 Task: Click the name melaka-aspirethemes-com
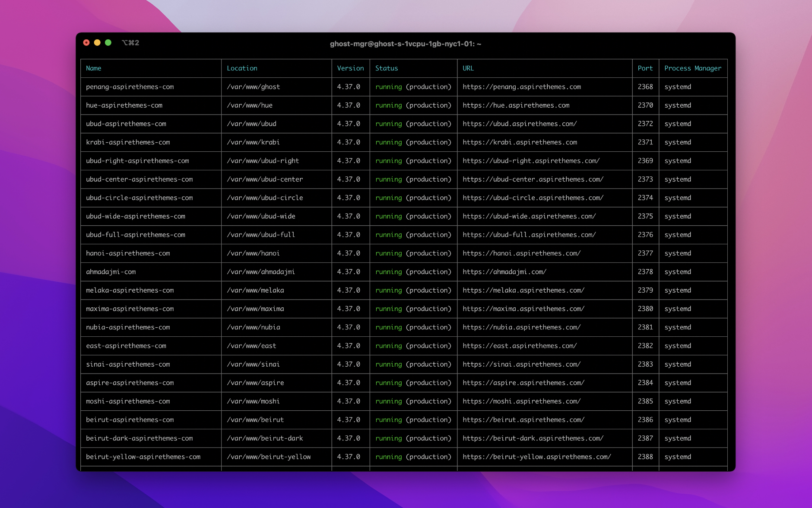[x=130, y=291]
